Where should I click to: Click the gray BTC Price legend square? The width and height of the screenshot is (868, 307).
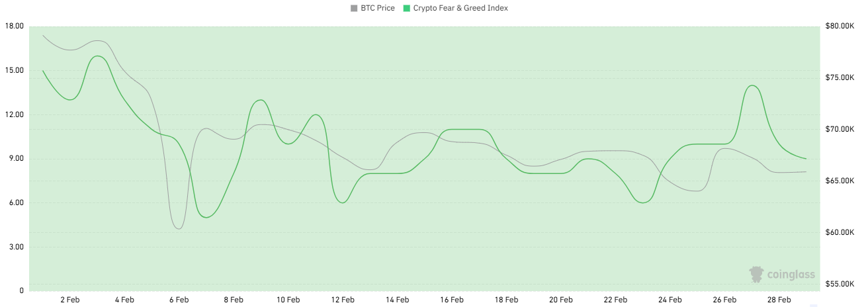click(354, 8)
